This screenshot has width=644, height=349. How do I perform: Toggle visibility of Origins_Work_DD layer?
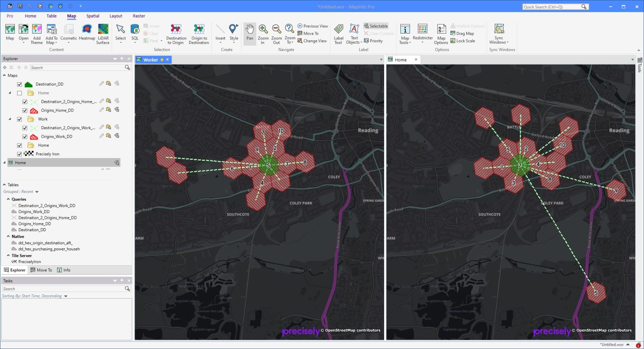25,137
